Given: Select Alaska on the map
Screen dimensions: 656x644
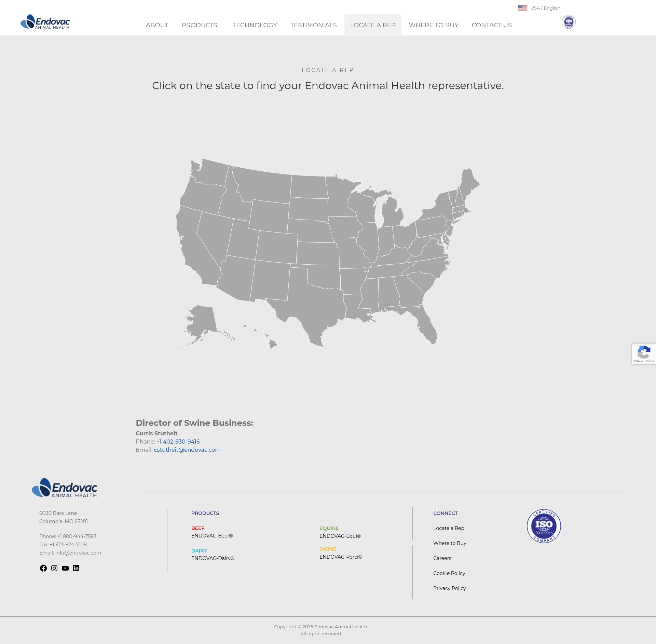Looking at the screenshot, I should pyautogui.click(x=202, y=321).
